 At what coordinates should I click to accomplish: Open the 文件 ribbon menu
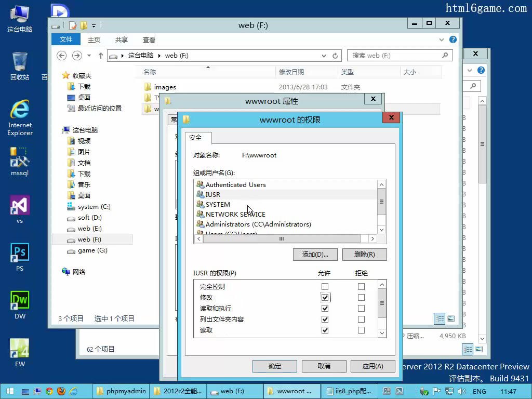click(x=66, y=39)
